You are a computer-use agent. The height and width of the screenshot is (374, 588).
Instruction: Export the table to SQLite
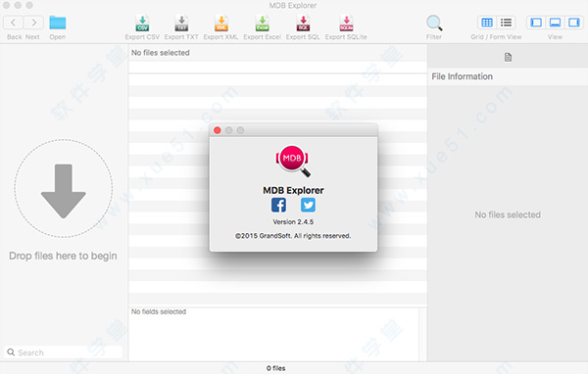(346, 23)
